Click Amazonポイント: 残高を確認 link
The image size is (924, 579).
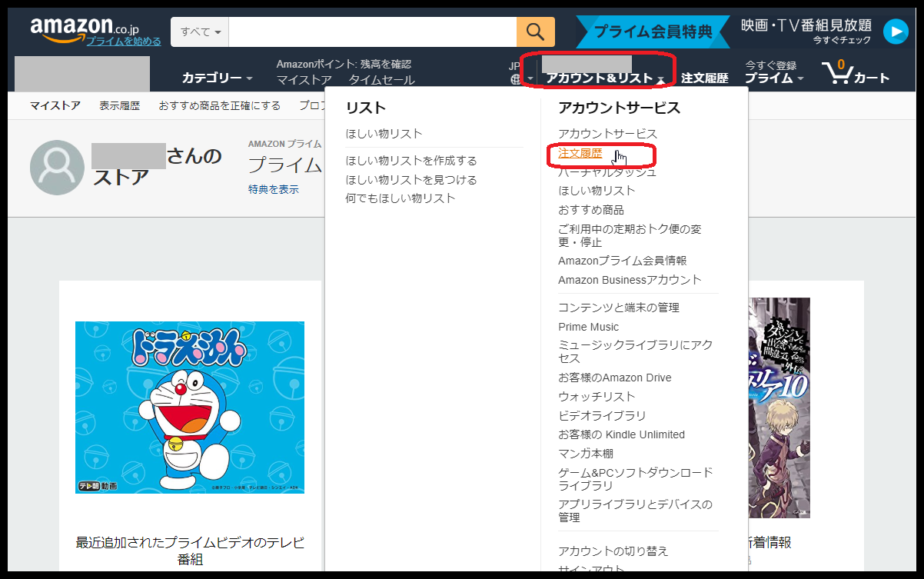click(344, 64)
